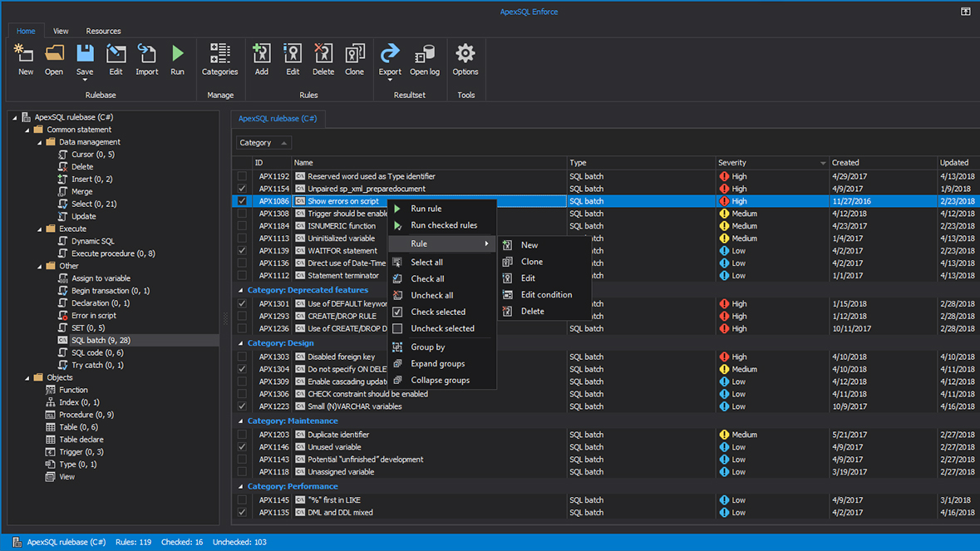Add a new rule via the Add icon
The image size is (980, 551).
[x=261, y=58]
